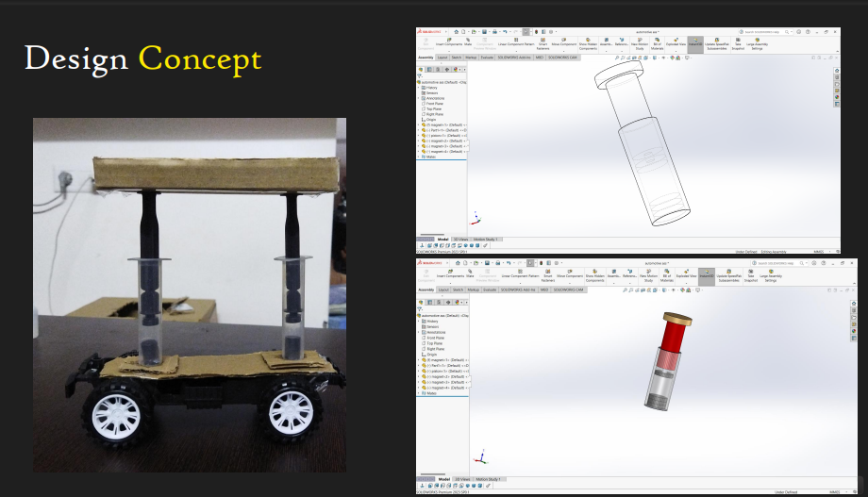868x497 pixels.
Task: Select Linear Component Pattern in the wireframe-model window
Action: click(516, 42)
